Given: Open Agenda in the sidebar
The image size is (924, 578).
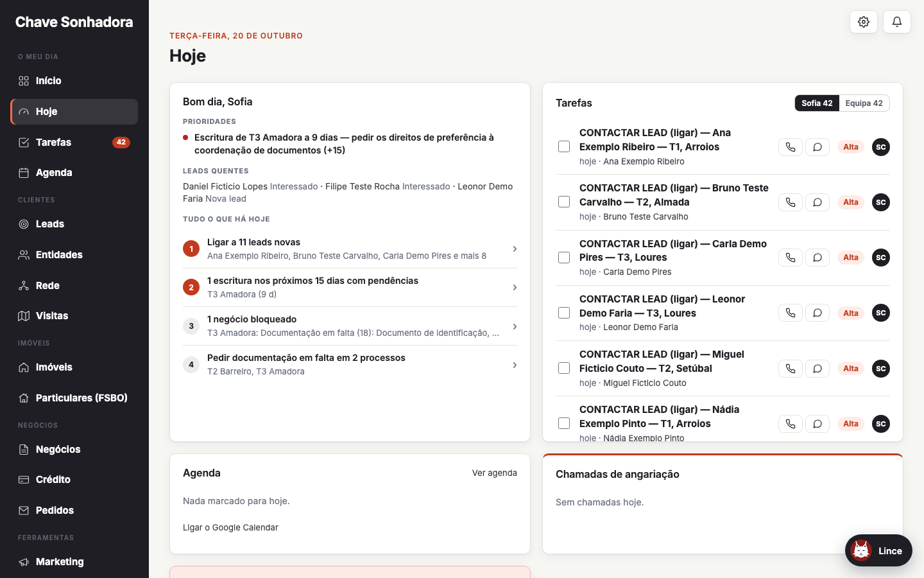Looking at the screenshot, I should pyautogui.click(x=74, y=173).
